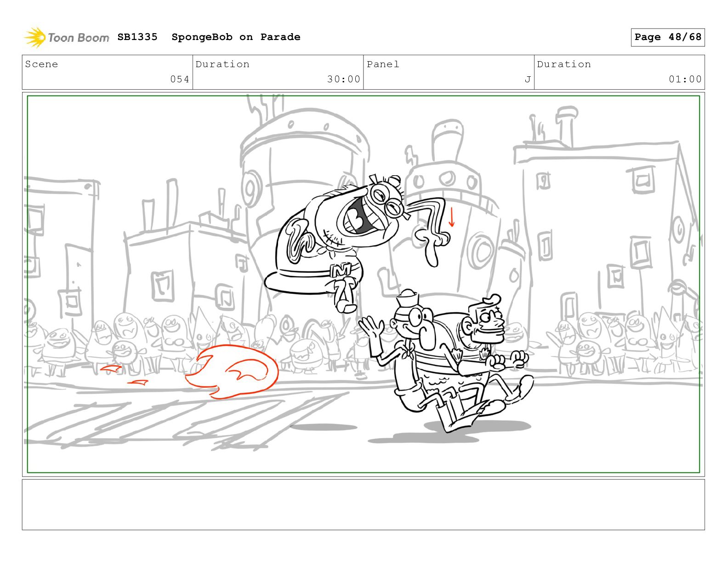Select scene number '054'
The height and width of the screenshot is (563, 728).
[180, 79]
